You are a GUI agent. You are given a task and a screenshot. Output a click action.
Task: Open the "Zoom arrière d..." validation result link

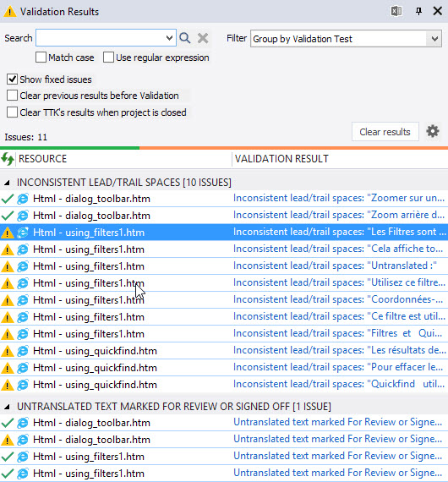pos(339,215)
